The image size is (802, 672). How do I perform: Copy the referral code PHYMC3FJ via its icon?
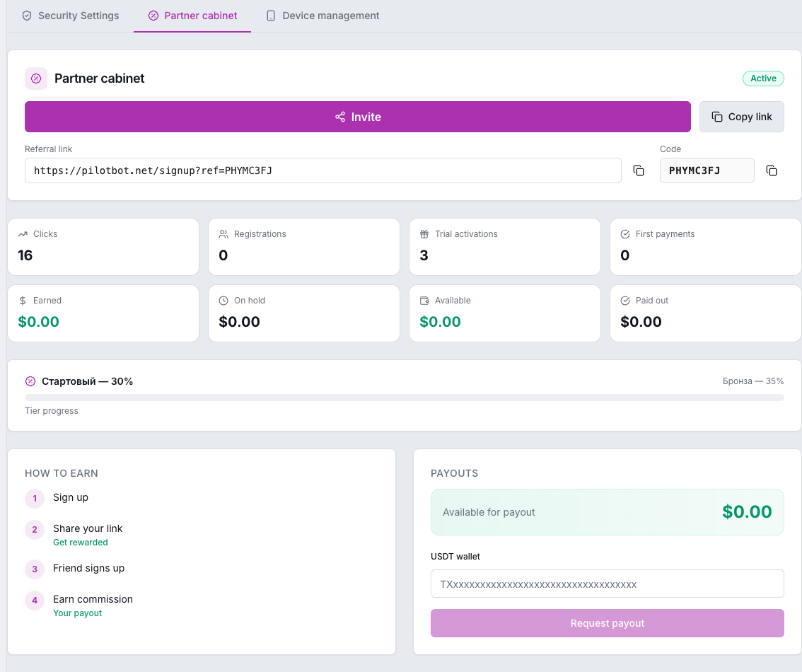click(772, 170)
